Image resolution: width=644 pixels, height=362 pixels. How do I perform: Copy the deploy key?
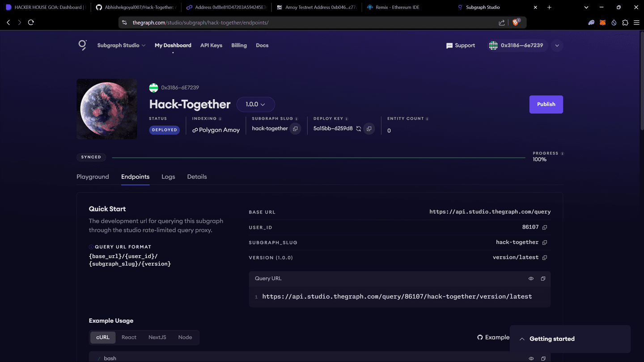[x=369, y=129]
